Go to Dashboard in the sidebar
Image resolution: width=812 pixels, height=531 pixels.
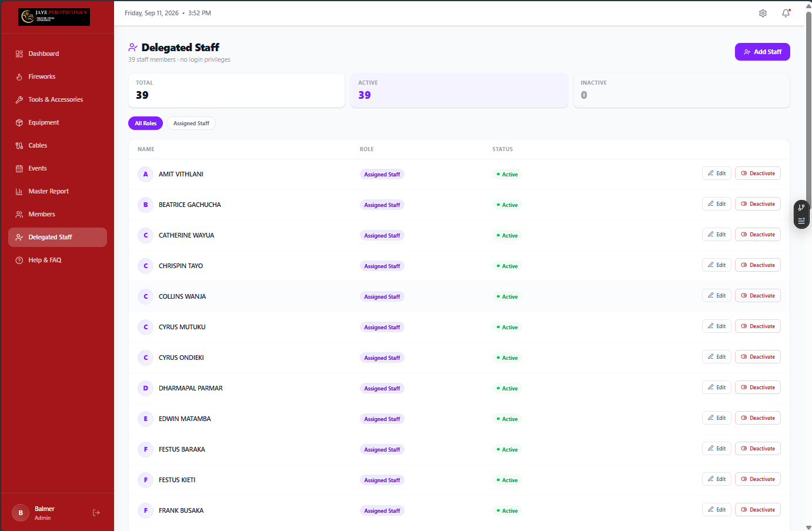coord(58,54)
